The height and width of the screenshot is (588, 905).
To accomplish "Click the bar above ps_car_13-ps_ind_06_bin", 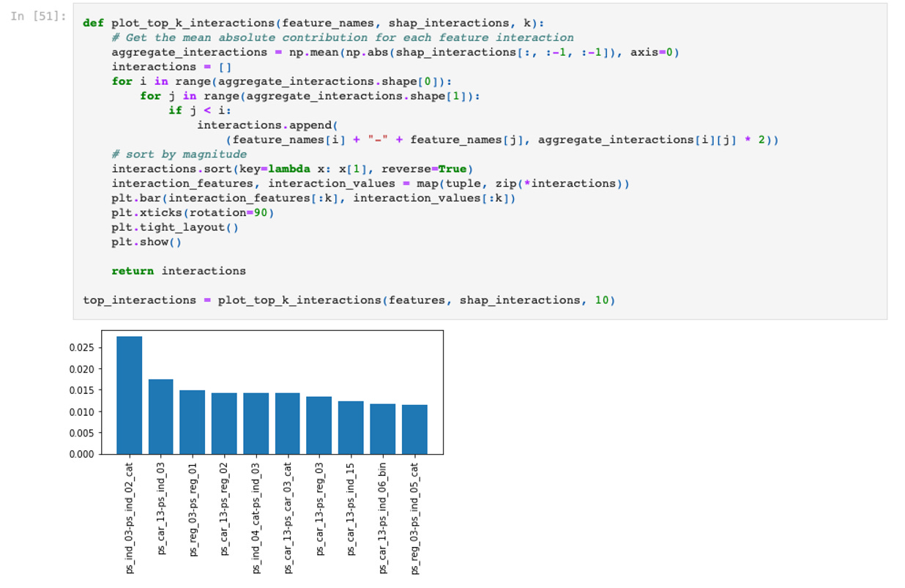I will point(383,429).
